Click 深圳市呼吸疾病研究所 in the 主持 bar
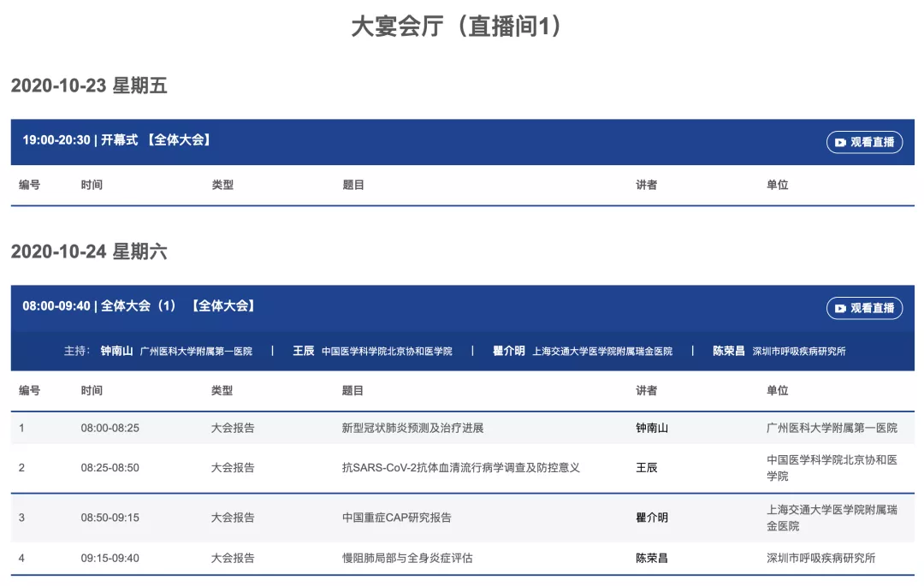This screenshot has width=924, height=586. click(799, 352)
